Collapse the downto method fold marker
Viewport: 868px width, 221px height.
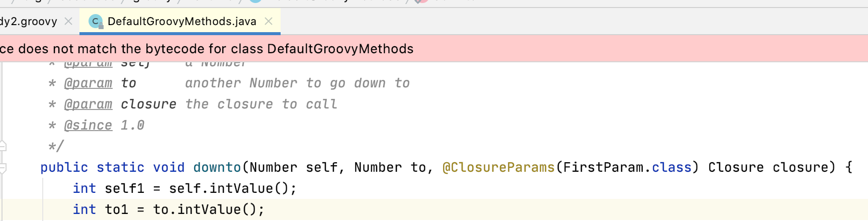point(3,168)
